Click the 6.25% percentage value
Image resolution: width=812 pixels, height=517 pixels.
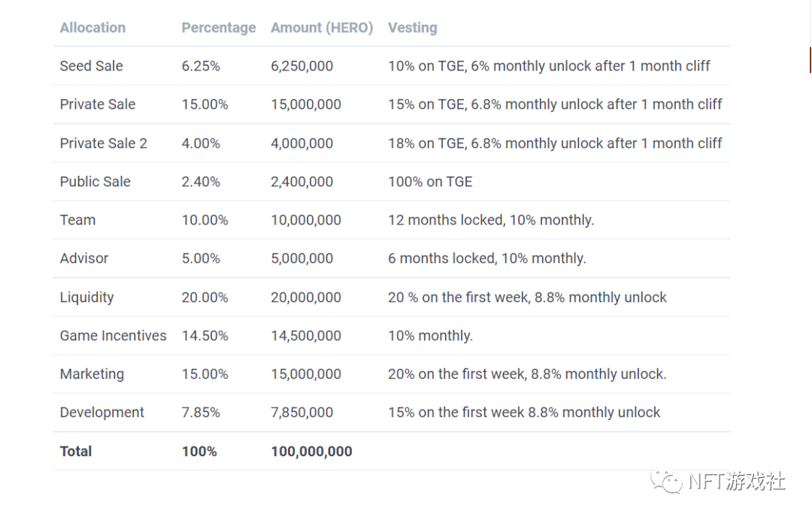(201, 66)
